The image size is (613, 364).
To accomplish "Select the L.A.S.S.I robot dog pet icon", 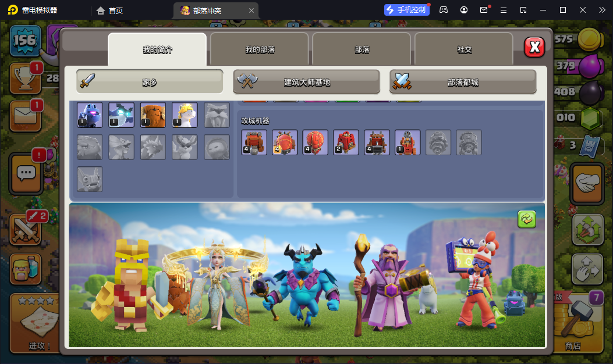I will [x=90, y=115].
